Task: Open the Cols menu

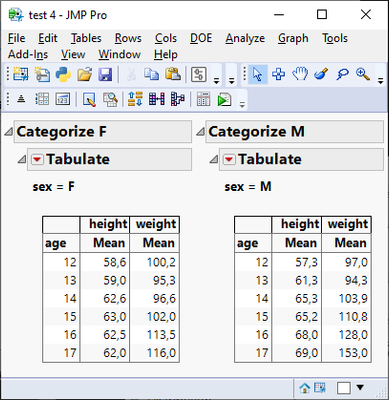Action: [166, 38]
